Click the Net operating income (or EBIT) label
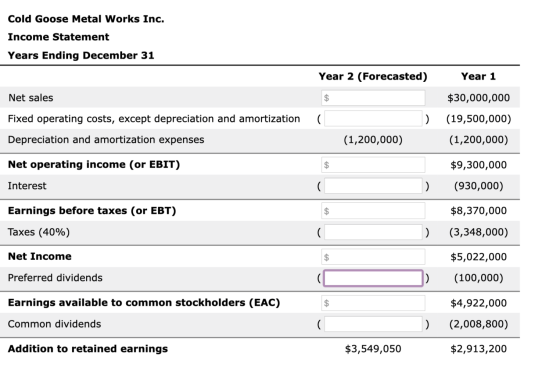 coord(94,165)
